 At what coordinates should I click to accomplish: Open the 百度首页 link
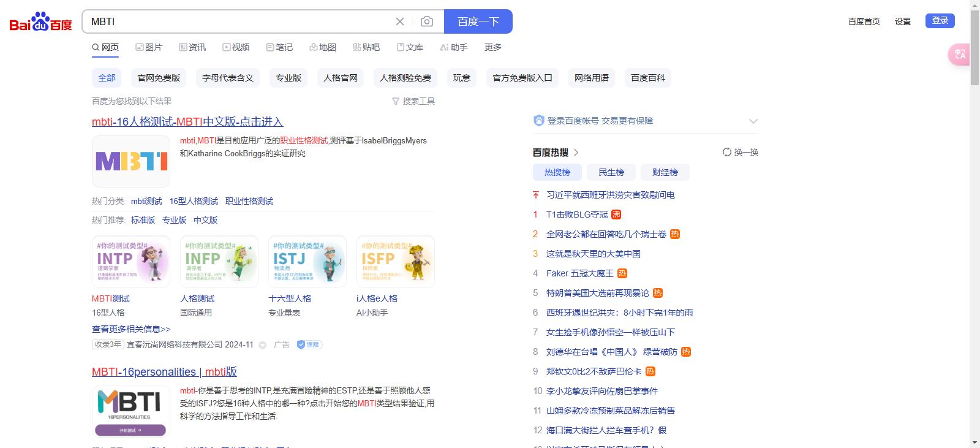pos(864,21)
